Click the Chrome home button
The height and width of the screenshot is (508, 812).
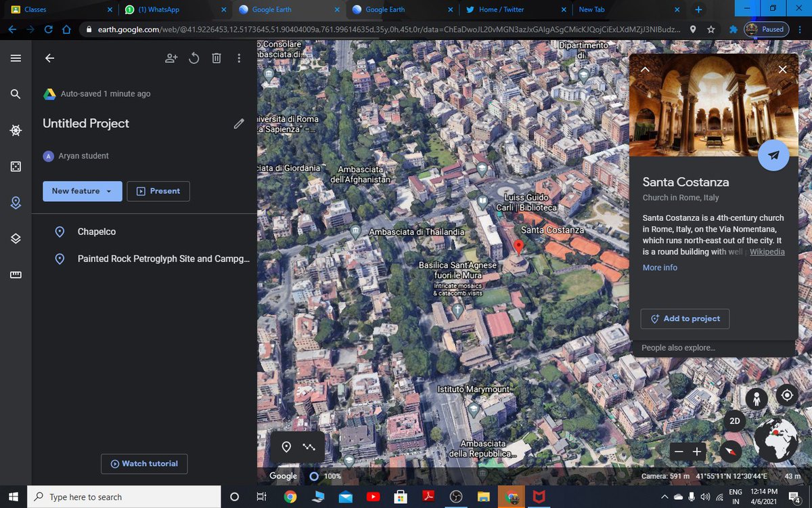coord(66,29)
